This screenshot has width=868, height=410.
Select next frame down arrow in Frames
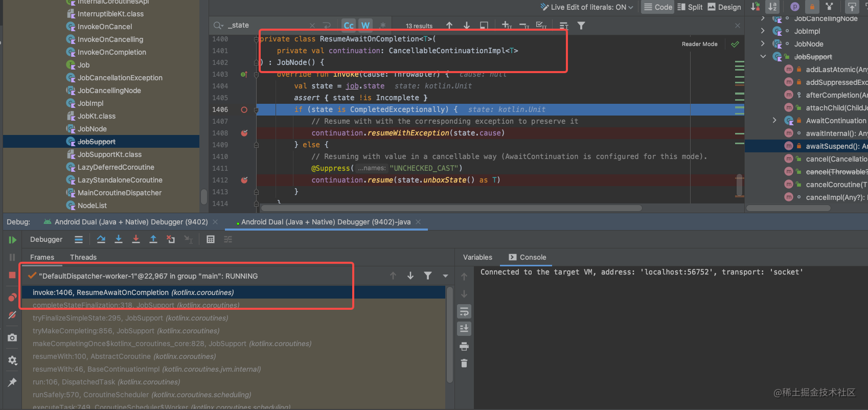[x=410, y=276]
